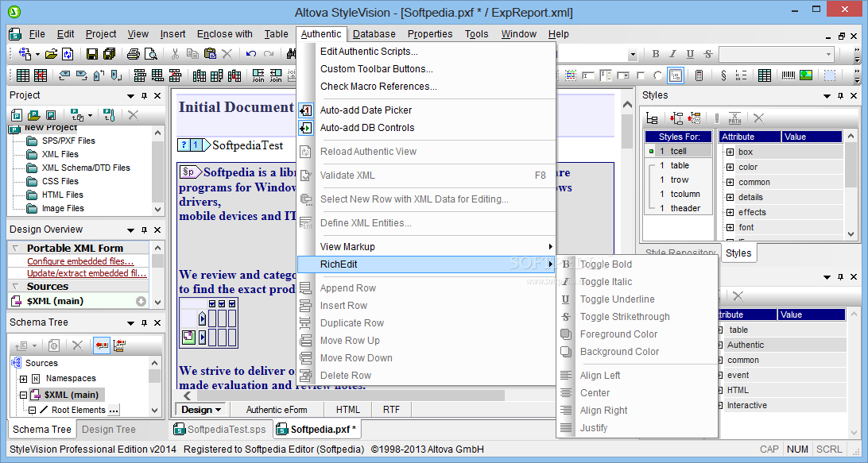Click the Insert Paragraph § icon
This screenshot has width=868, height=463.
coord(723,75)
